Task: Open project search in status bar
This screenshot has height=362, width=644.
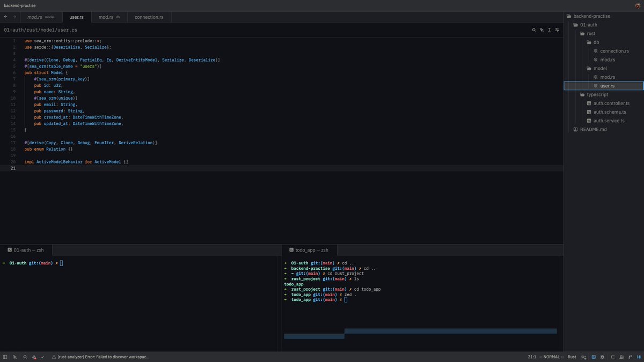Action: pos(25,357)
